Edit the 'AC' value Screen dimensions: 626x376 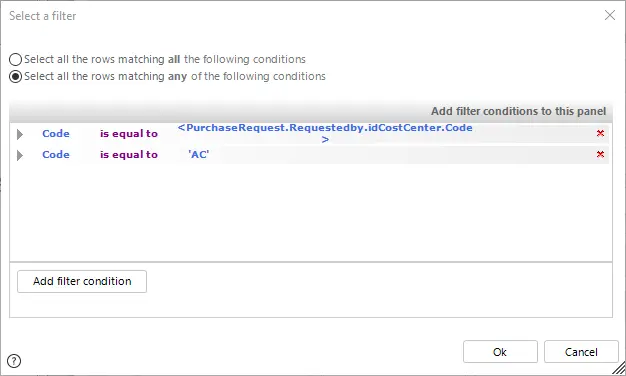point(198,154)
